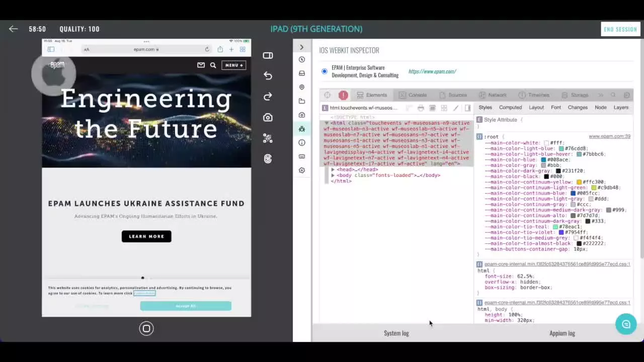Open the QR code scanner tool

[268, 138]
